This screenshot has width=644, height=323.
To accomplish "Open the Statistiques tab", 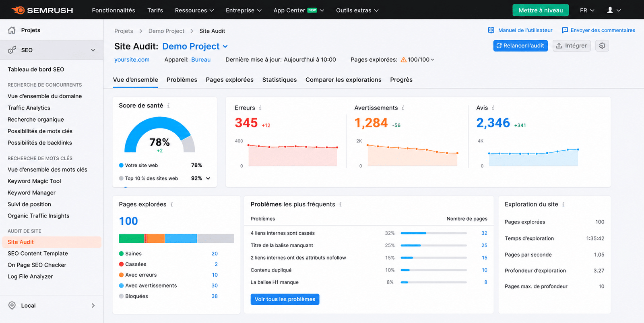I will [279, 80].
